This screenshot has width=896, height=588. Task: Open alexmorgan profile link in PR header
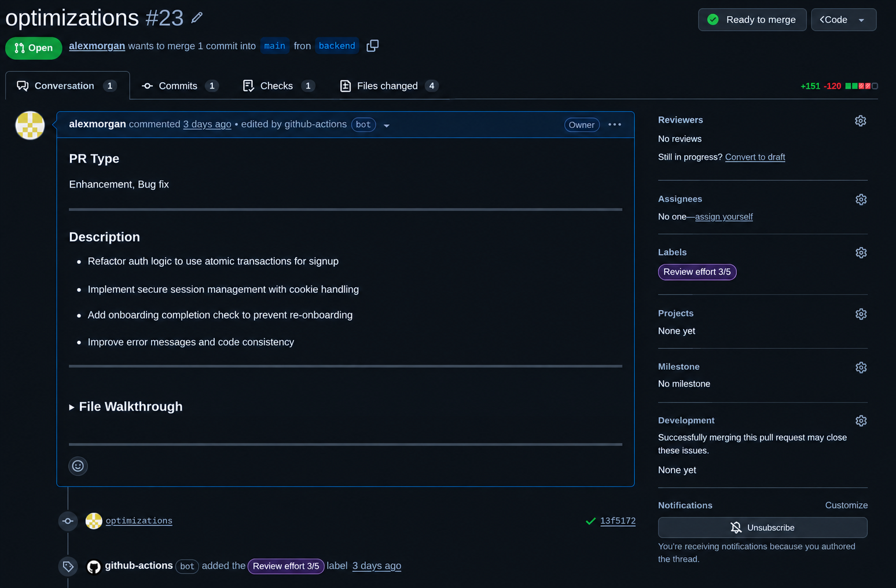click(x=97, y=46)
